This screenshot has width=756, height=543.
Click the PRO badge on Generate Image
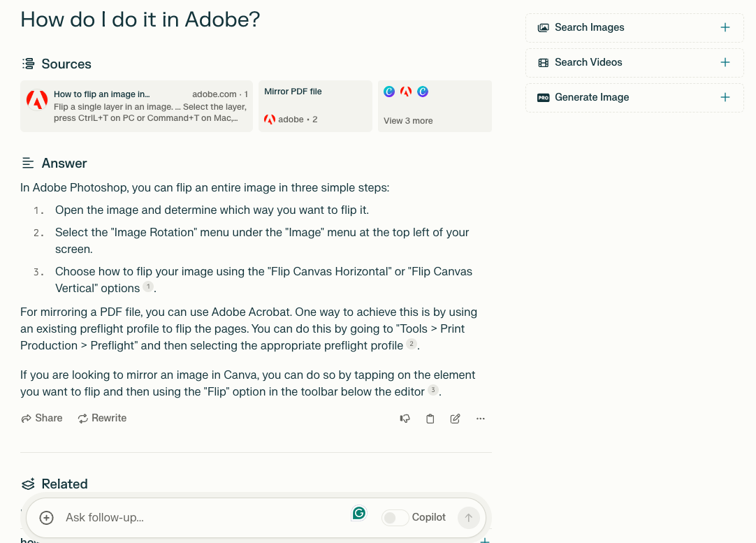coord(544,97)
